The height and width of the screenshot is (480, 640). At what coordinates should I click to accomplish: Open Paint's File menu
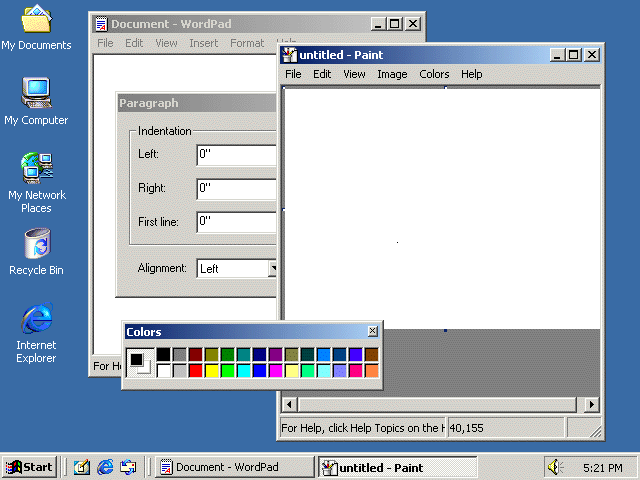pos(293,74)
